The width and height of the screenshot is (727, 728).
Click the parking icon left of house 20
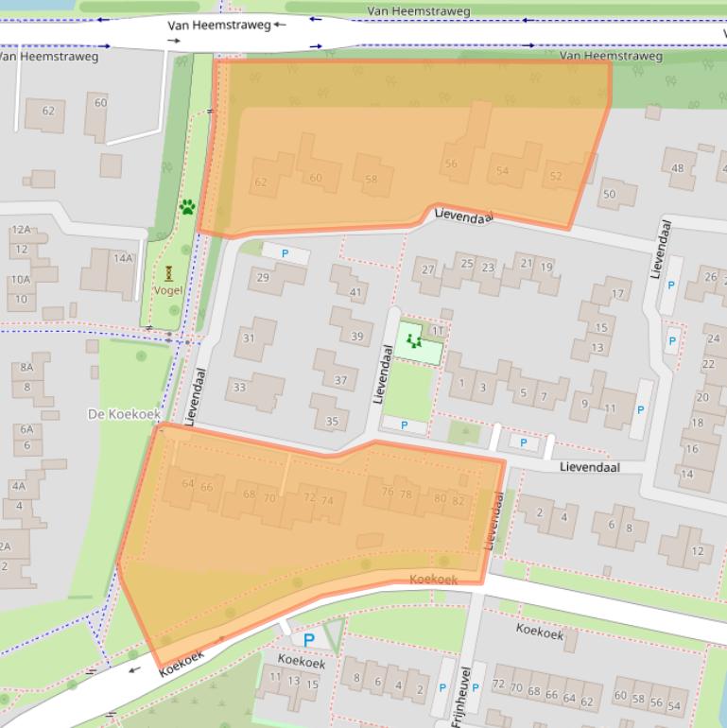point(640,409)
